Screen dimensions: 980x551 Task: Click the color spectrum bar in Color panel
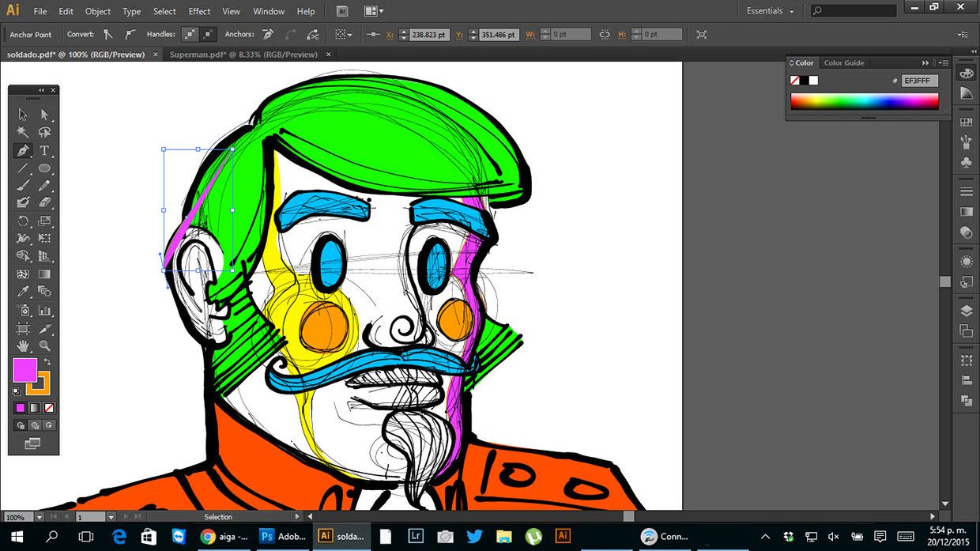pyautogui.click(x=865, y=101)
